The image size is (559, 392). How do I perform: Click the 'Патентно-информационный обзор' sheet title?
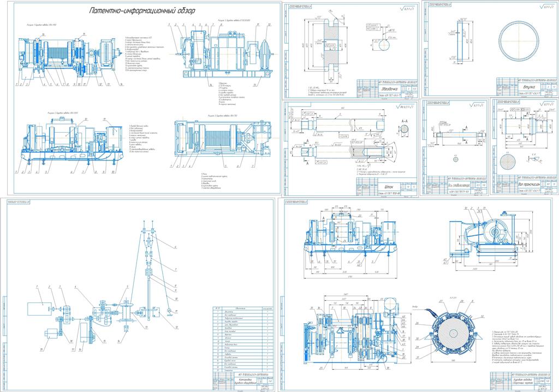pyautogui.click(x=141, y=11)
